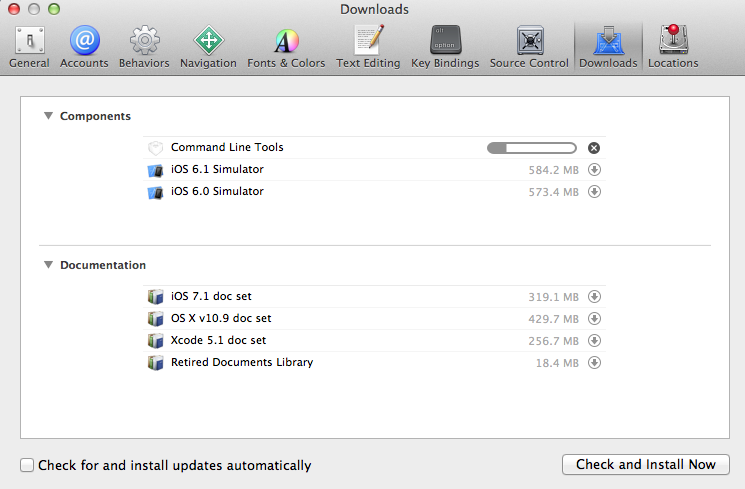Click the Components section heading

tap(95, 116)
